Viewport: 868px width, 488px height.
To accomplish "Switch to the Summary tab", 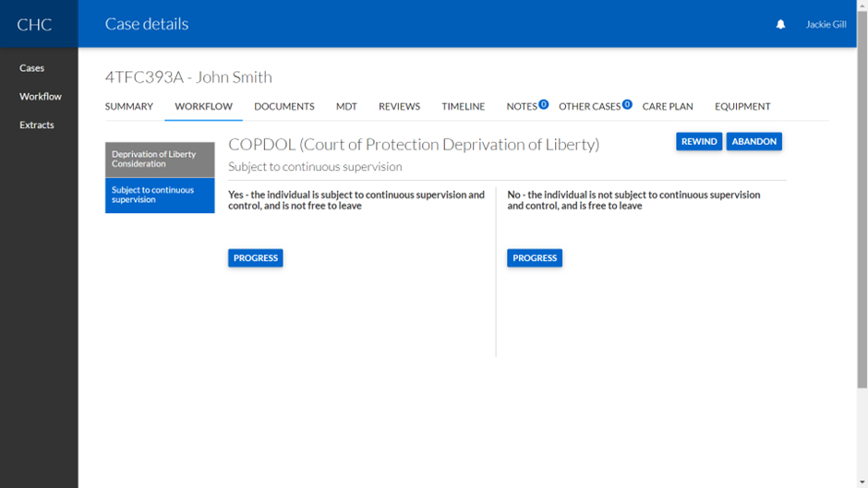I will coord(129,107).
